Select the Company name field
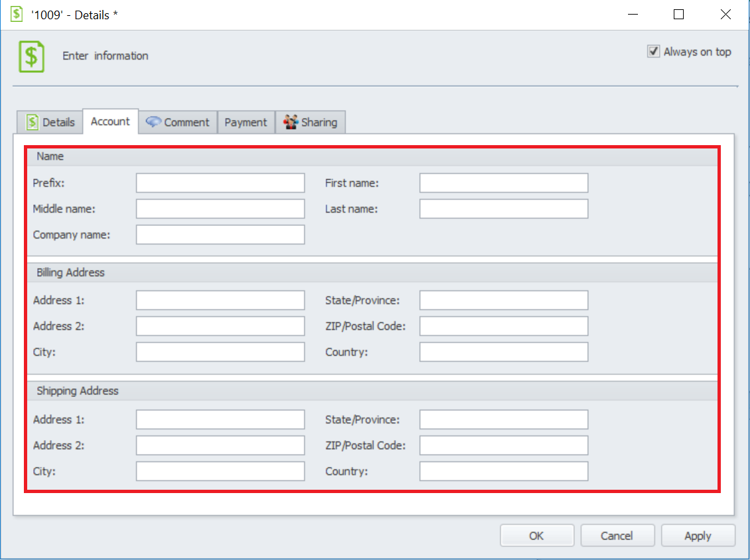750x560 pixels. tap(220, 235)
